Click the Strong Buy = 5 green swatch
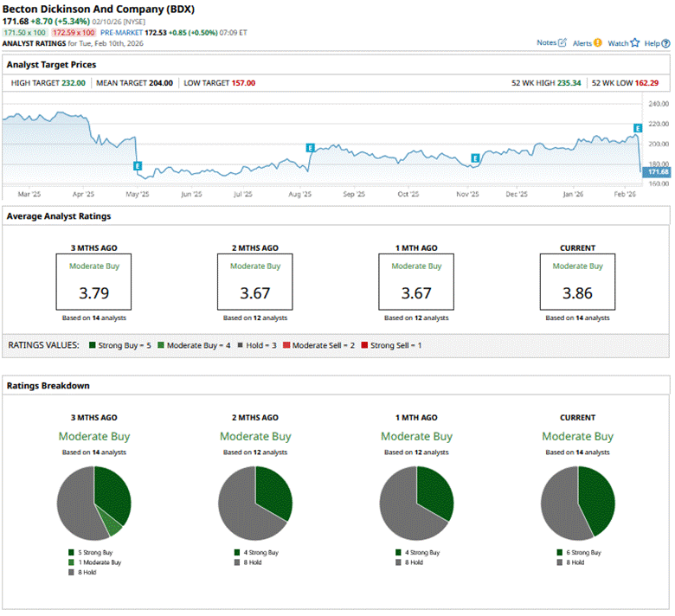This screenshot has height=616, width=675. tap(92, 345)
